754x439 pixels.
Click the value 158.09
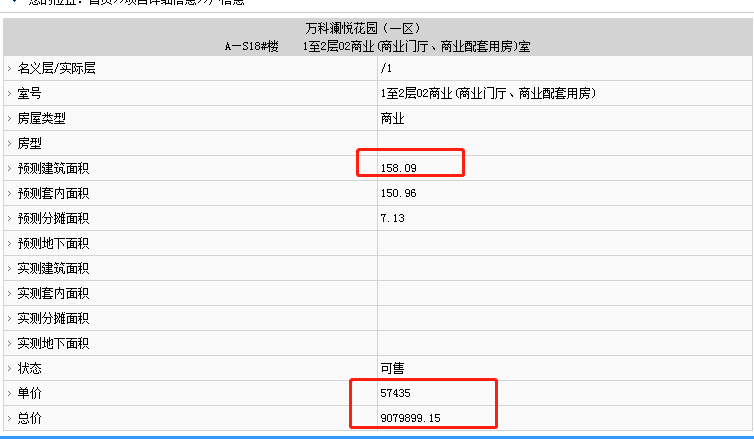pos(399,168)
